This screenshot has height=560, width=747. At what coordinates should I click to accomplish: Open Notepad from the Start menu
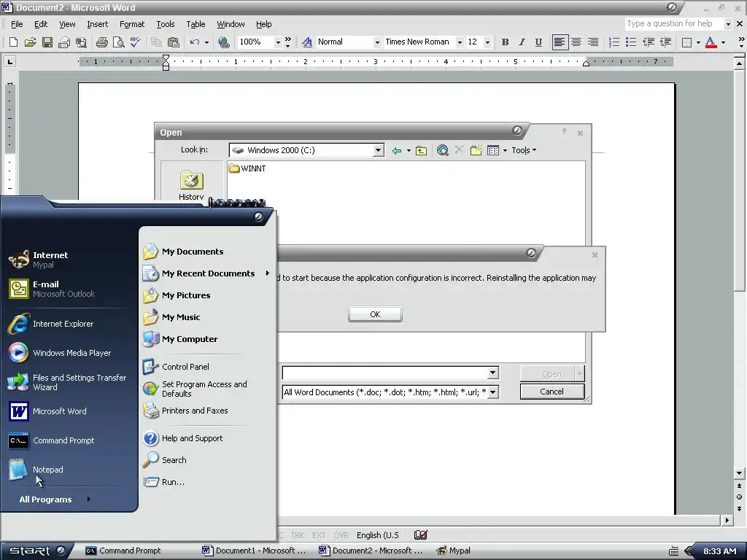pyautogui.click(x=47, y=470)
